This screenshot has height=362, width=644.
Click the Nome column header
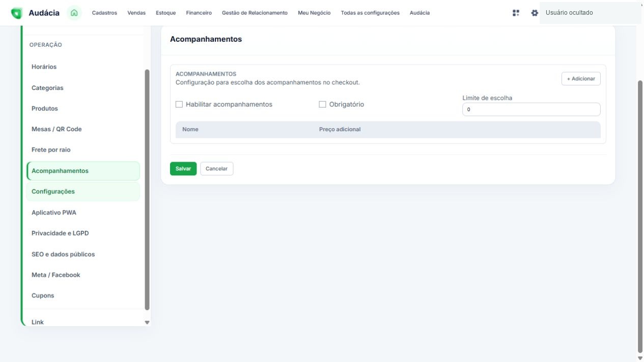[x=190, y=130]
